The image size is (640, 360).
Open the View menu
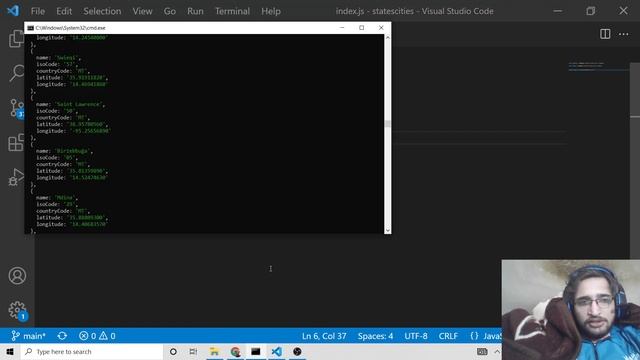(x=142, y=11)
